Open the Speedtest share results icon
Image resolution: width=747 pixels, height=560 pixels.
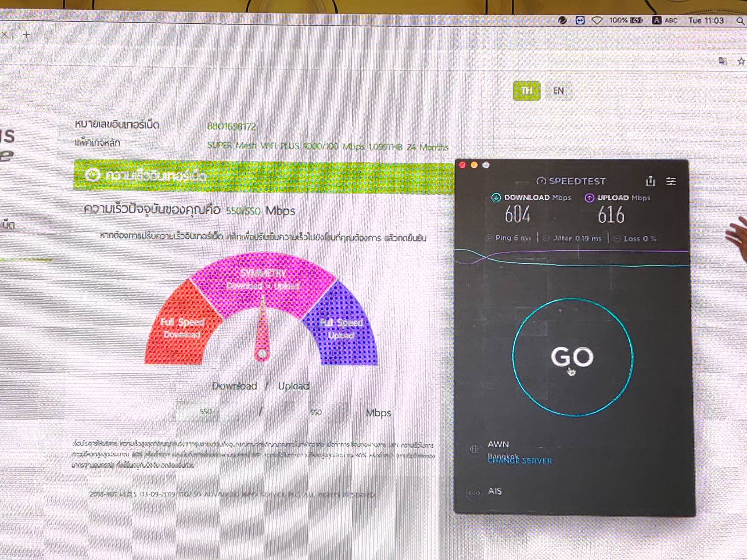[651, 181]
